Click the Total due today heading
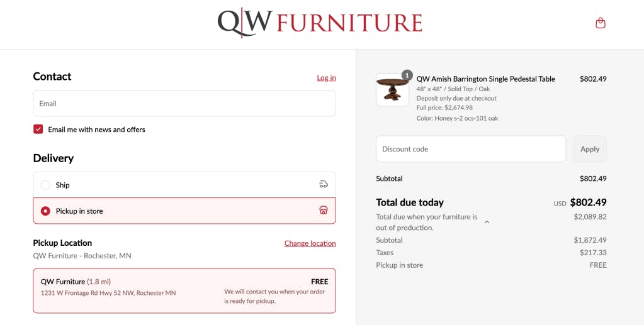The width and height of the screenshot is (644, 325). coord(410,202)
